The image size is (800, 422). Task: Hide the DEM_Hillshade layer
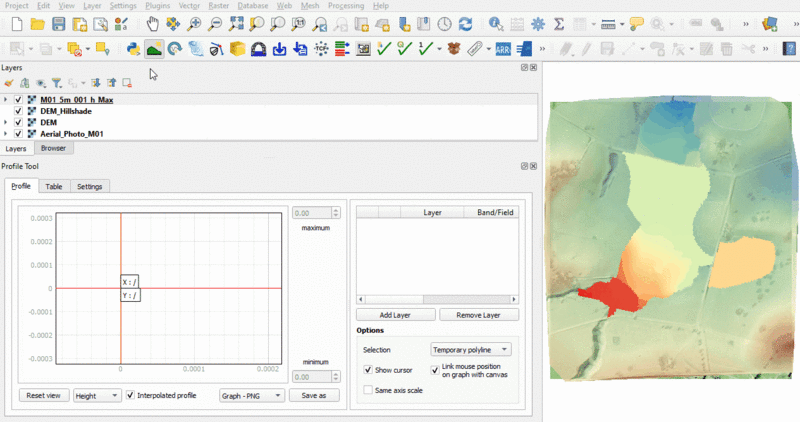[x=18, y=111]
